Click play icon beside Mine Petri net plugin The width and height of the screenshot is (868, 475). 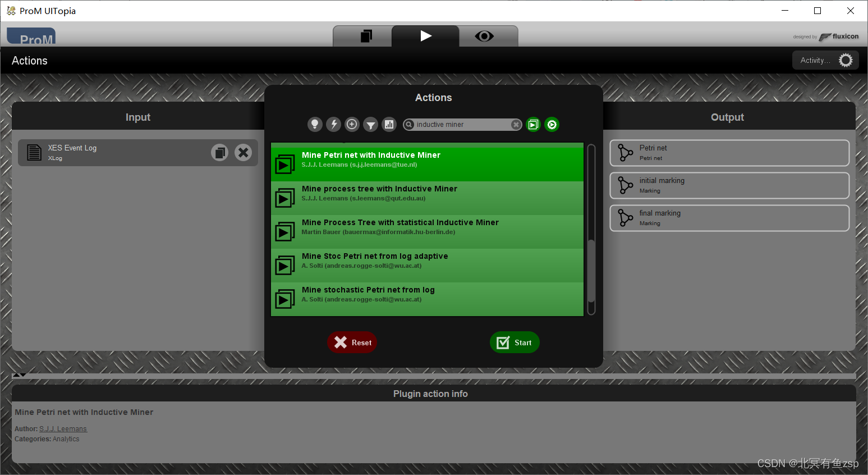(284, 165)
